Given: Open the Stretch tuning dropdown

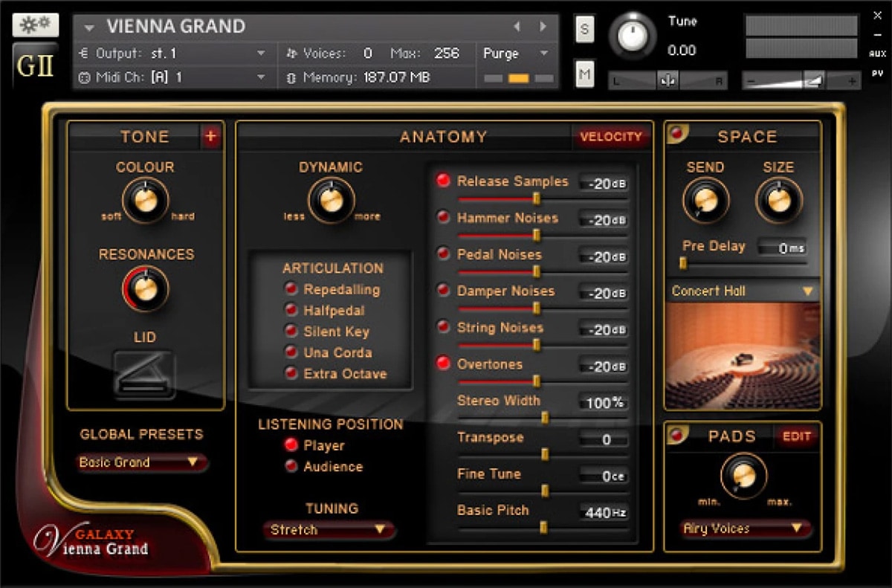Looking at the screenshot, I should click(x=329, y=530).
